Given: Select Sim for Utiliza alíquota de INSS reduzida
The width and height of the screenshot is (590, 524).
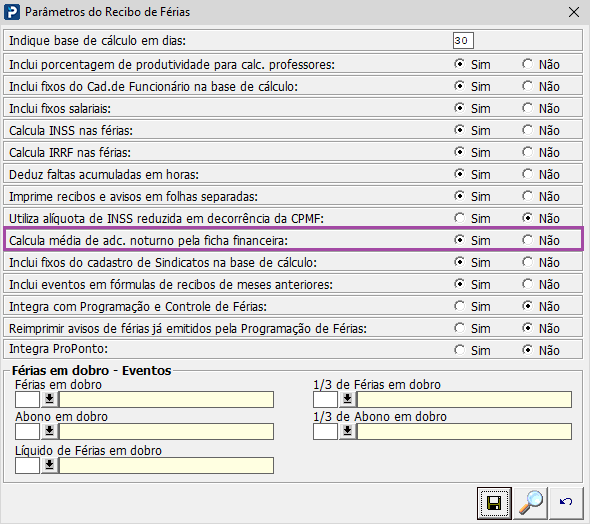Looking at the screenshot, I should (x=459, y=218).
